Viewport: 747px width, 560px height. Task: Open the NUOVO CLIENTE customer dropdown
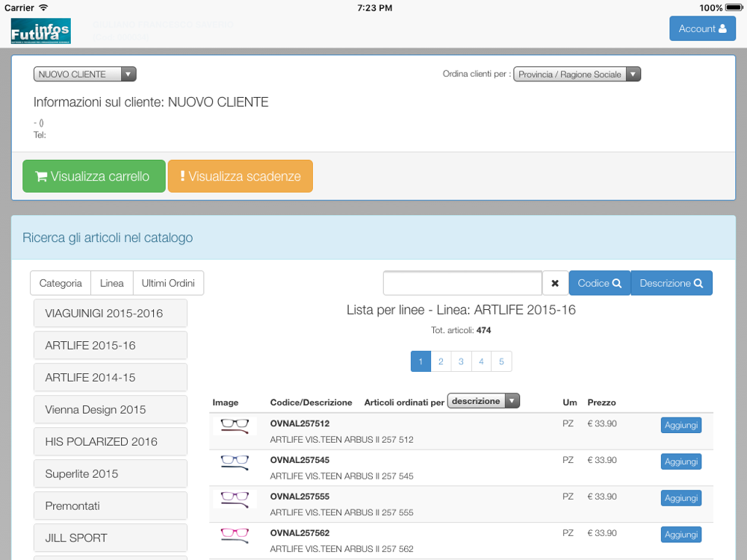tap(85, 74)
